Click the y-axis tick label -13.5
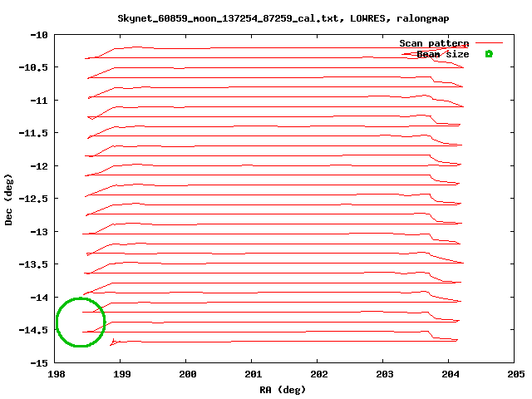 tap(33, 264)
